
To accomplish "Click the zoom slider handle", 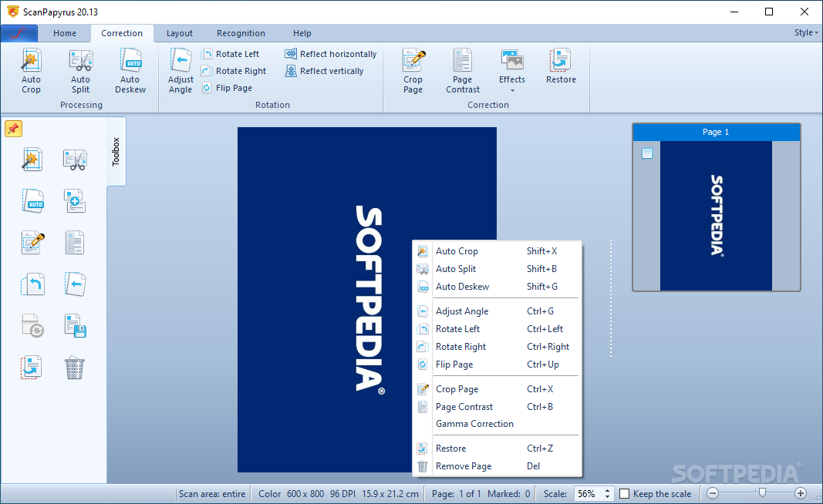I will coord(761,493).
